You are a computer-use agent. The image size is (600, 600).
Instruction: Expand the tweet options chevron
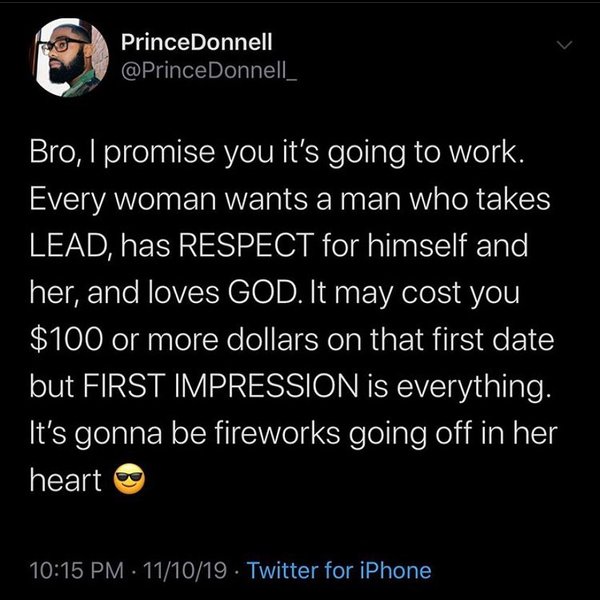tap(564, 45)
